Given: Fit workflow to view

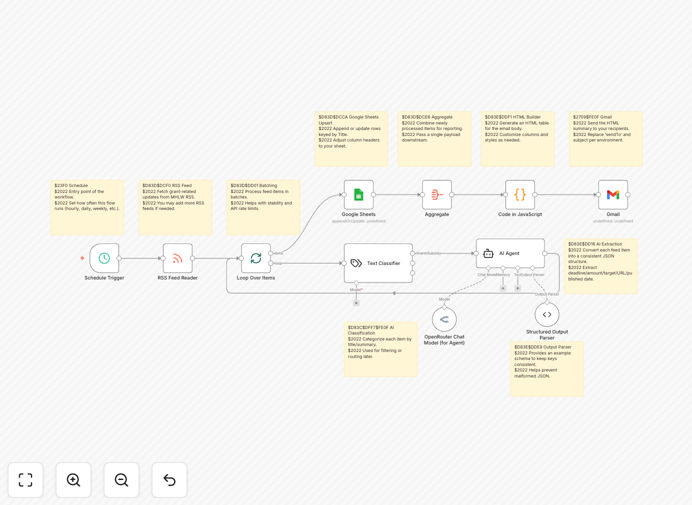Looking at the screenshot, I should [x=26, y=480].
